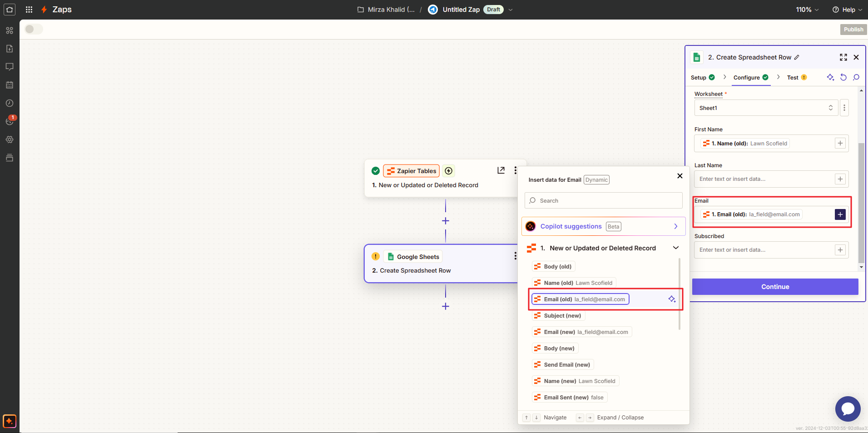
Task: Open Zap history in left sidebar
Action: point(10,103)
